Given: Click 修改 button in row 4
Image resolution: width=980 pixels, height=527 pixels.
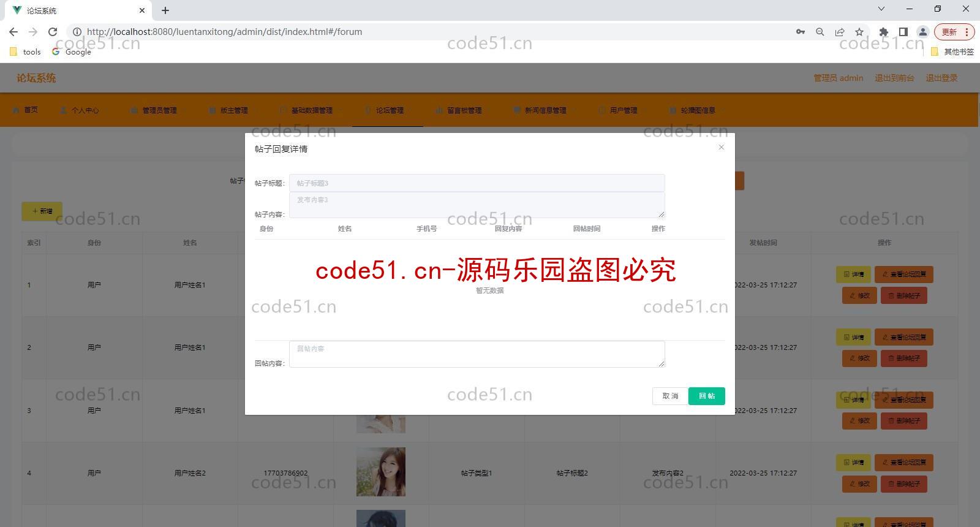Looking at the screenshot, I should [x=859, y=483].
